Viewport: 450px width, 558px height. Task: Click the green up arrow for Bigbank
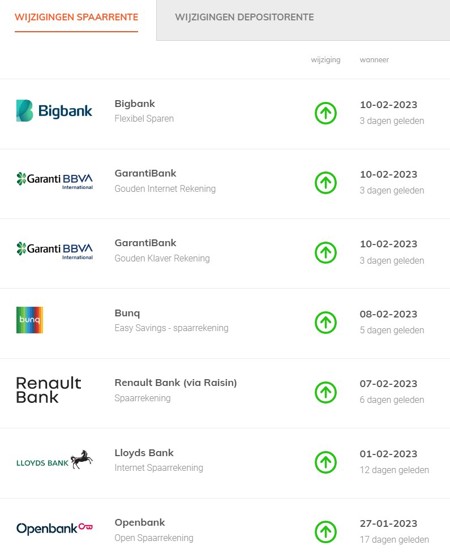[x=325, y=113]
